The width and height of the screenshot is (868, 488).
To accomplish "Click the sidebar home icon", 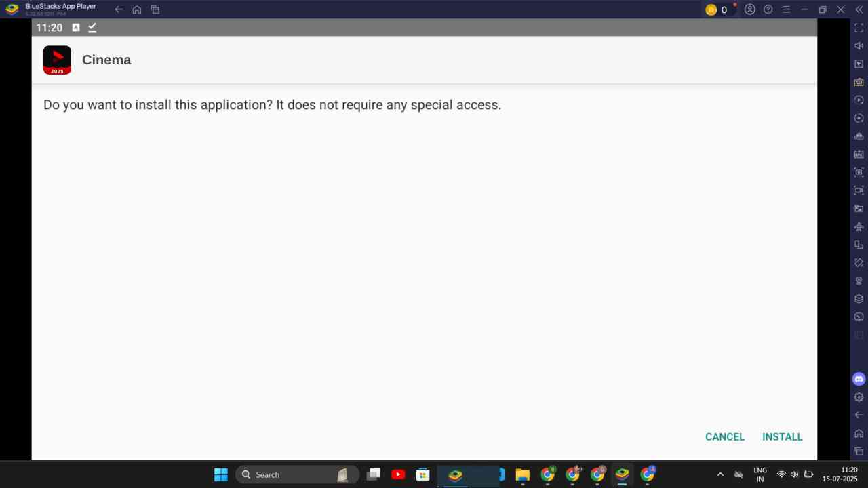I will [859, 433].
